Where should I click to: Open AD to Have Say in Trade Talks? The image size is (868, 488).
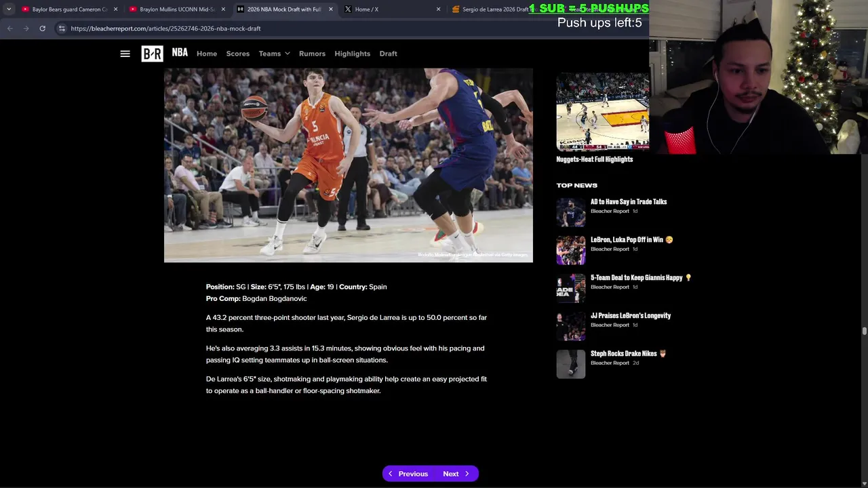629,201
